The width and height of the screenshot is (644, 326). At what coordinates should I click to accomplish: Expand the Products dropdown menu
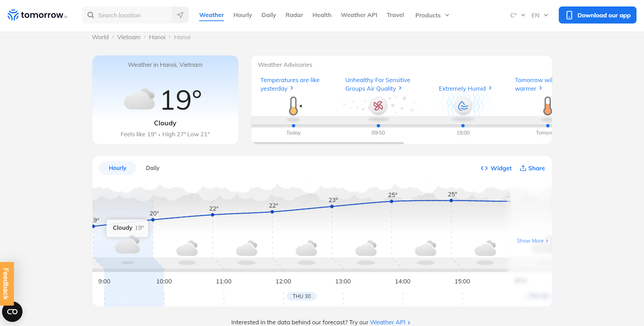click(x=432, y=15)
